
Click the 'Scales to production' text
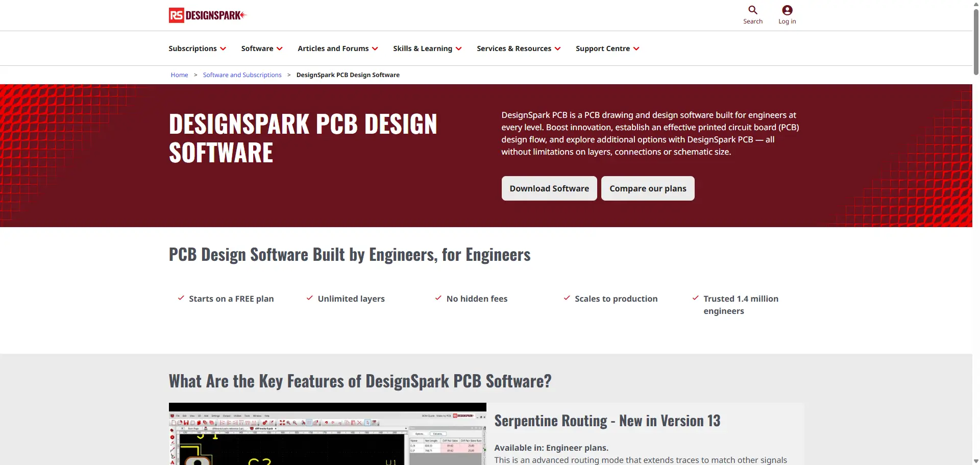[x=616, y=299]
